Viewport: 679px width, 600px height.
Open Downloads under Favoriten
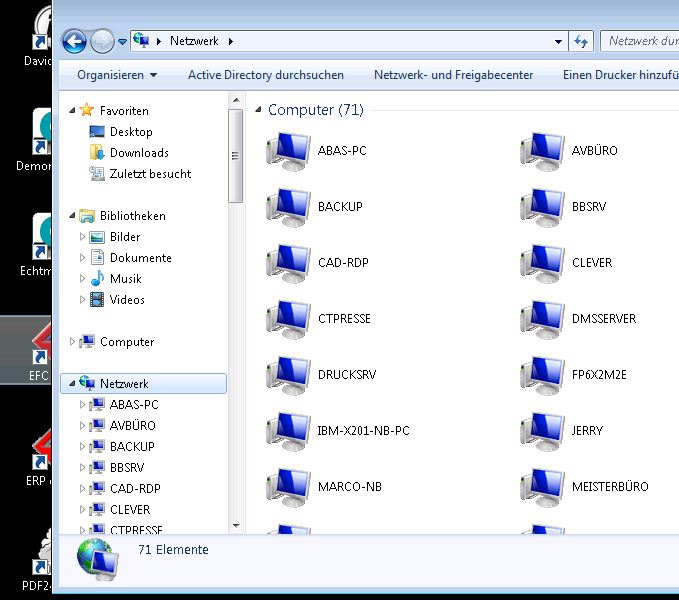point(139,153)
